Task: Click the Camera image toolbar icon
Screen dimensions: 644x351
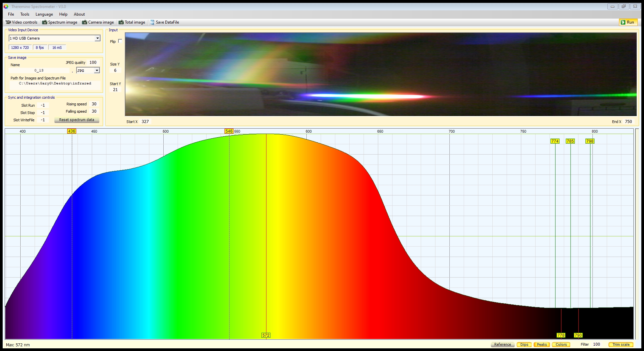Action: [84, 22]
